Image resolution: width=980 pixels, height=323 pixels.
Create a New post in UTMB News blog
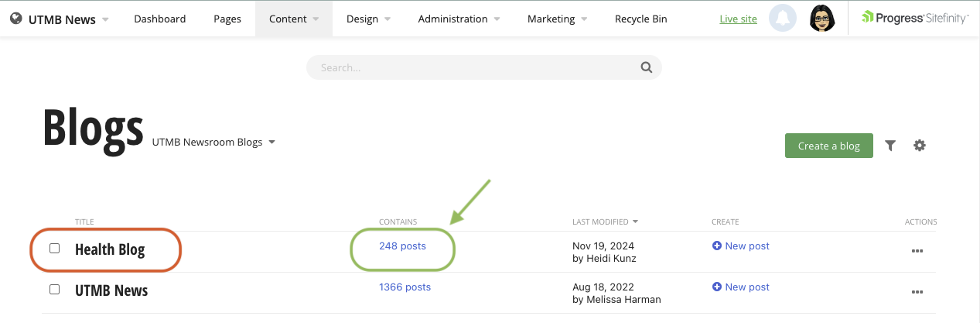point(741,287)
